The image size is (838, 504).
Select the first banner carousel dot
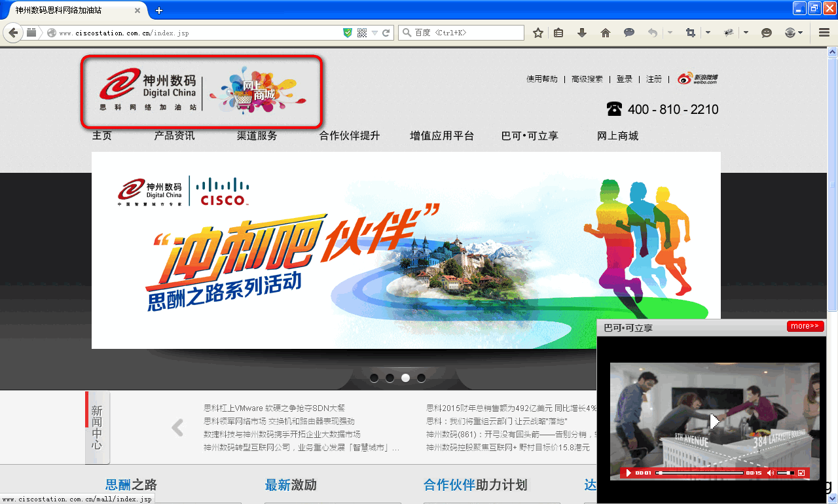coord(374,378)
